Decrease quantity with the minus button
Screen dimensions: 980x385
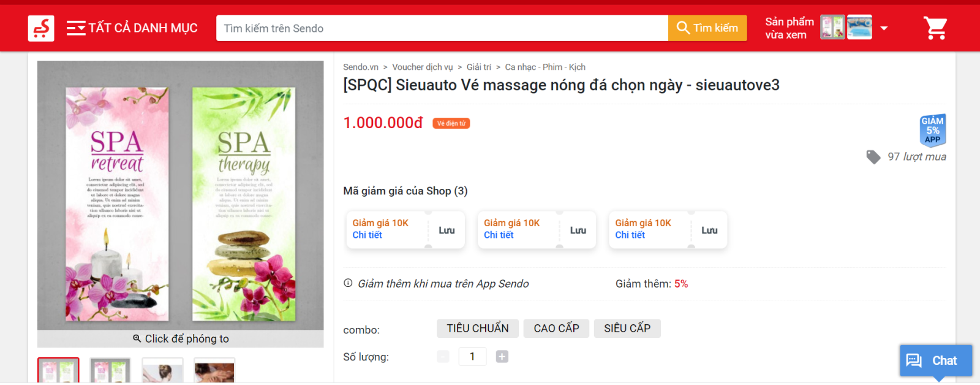443,357
